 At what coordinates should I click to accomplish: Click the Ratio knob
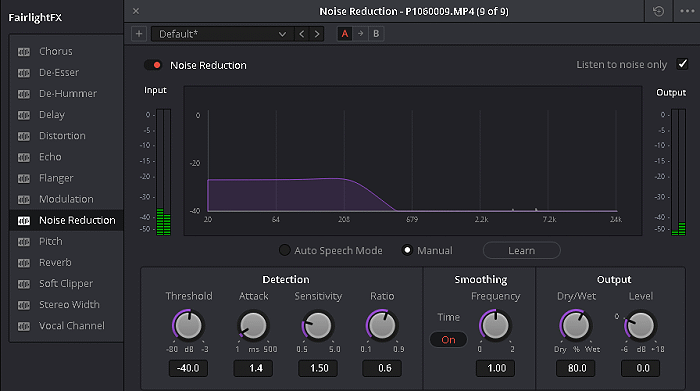click(x=382, y=325)
